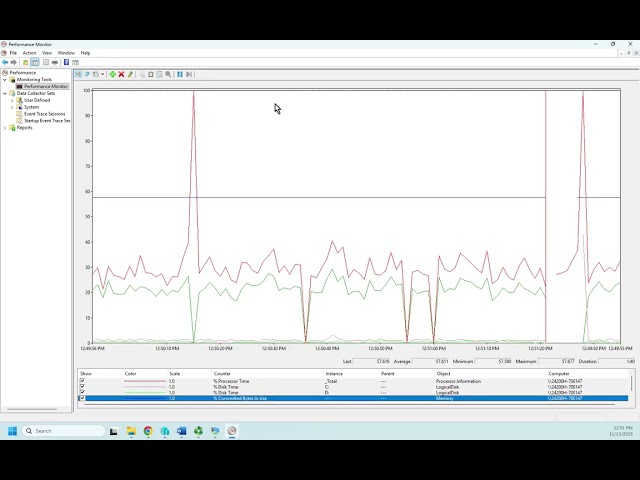Open the graph Properties icon
The image size is (640, 480).
pyautogui.click(x=159, y=74)
